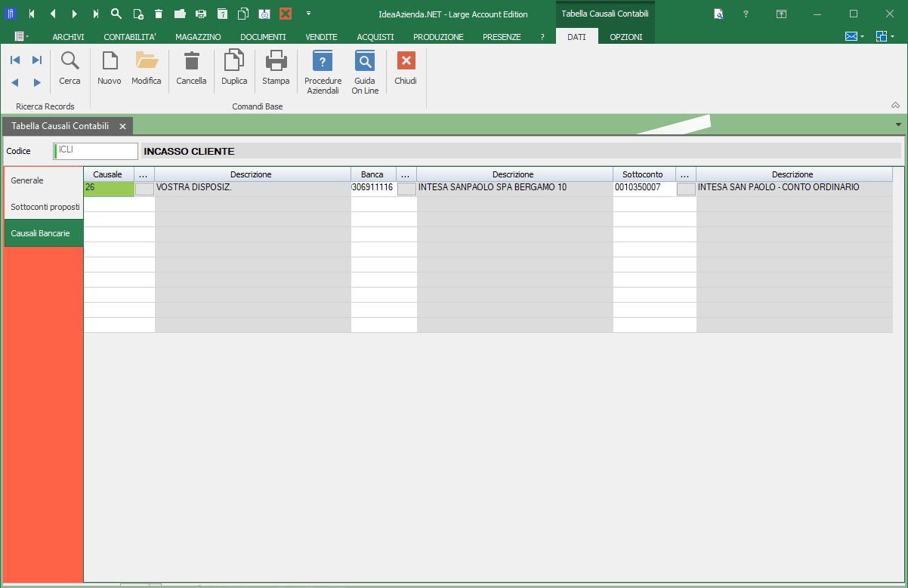Click duplicate pages icon in title bar
Viewport: 908px width, 588px height.
click(243, 14)
